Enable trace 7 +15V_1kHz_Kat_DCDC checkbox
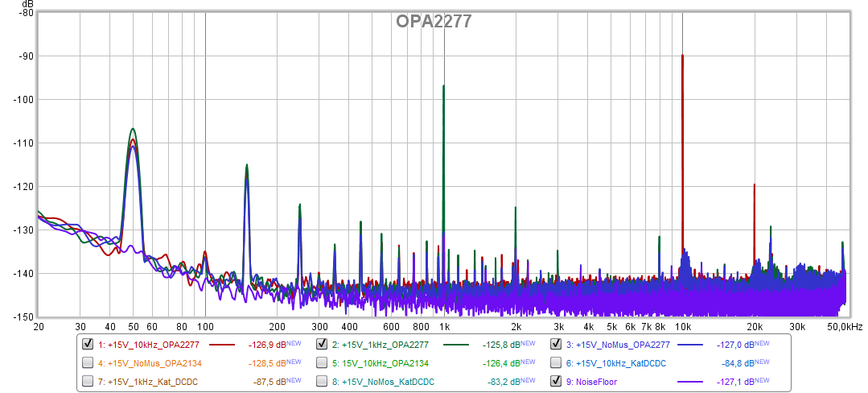The height and width of the screenshot is (393, 868). pos(88,382)
